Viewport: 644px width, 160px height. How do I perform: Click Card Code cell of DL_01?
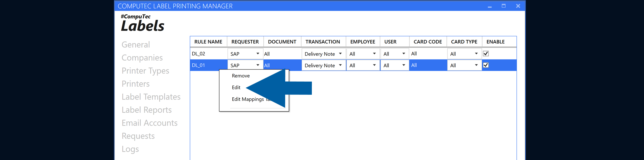pos(428,65)
